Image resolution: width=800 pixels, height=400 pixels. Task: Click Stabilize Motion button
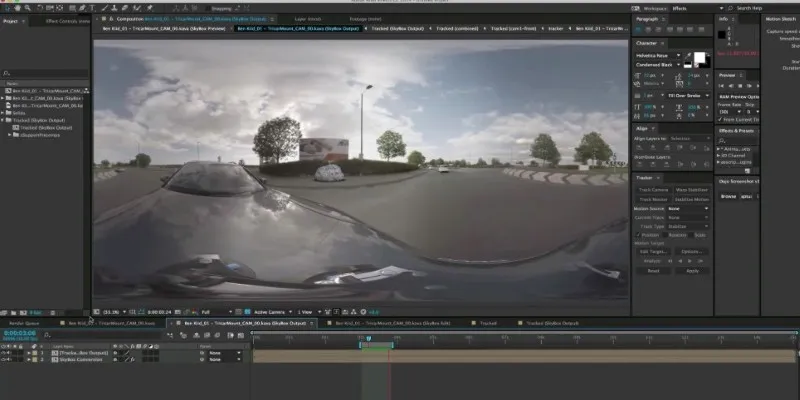(692, 199)
